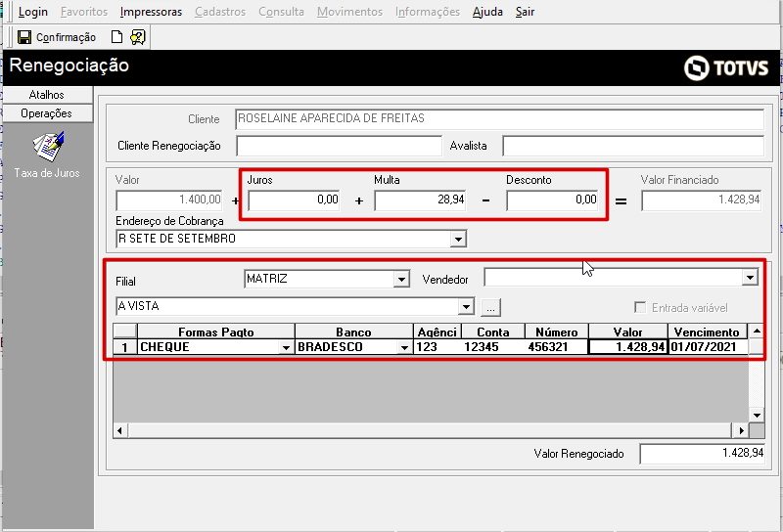Select row 1 header in payment grid
Viewport: 783px width, 532px height.
pos(125,347)
